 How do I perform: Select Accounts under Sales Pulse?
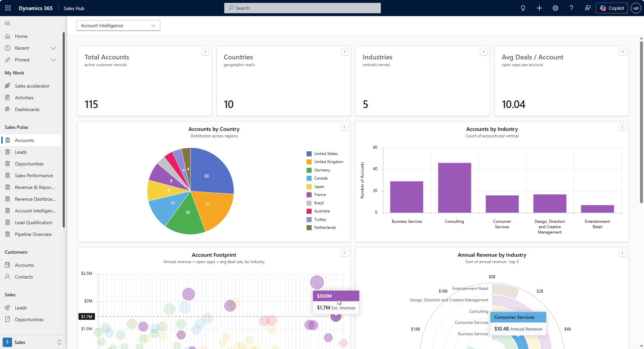coord(31,140)
